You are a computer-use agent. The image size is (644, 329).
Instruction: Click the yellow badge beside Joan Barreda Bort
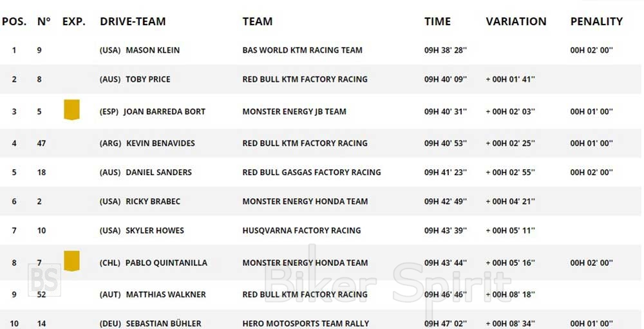coord(71,110)
